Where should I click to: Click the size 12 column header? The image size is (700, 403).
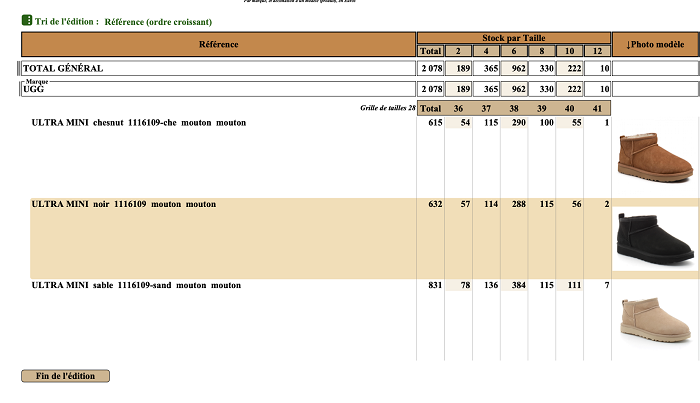597,51
